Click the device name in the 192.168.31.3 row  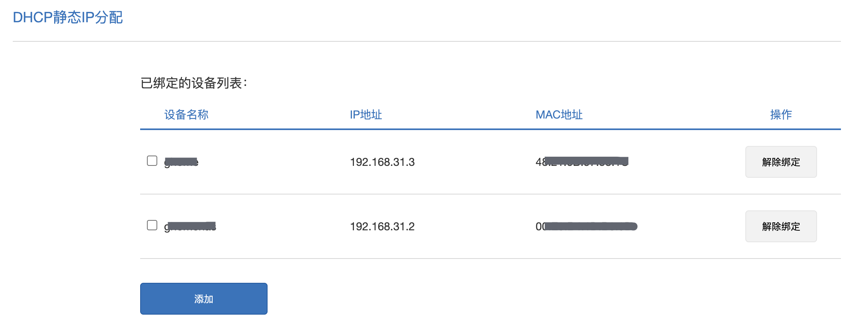pyautogui.click(x=181, y=162)
